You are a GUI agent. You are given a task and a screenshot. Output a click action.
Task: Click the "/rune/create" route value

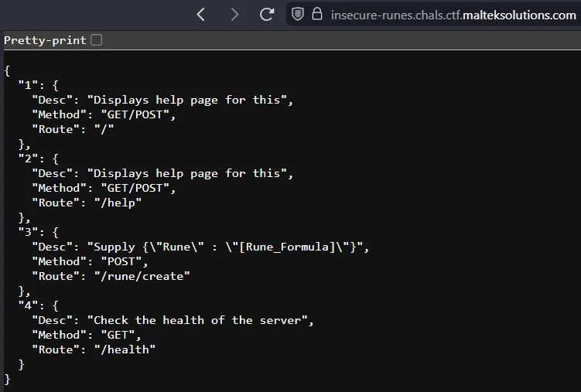pos(142,276)
